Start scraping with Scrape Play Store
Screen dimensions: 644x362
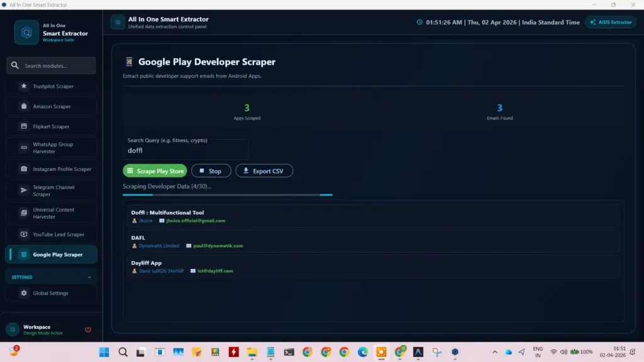pos(155,171)
